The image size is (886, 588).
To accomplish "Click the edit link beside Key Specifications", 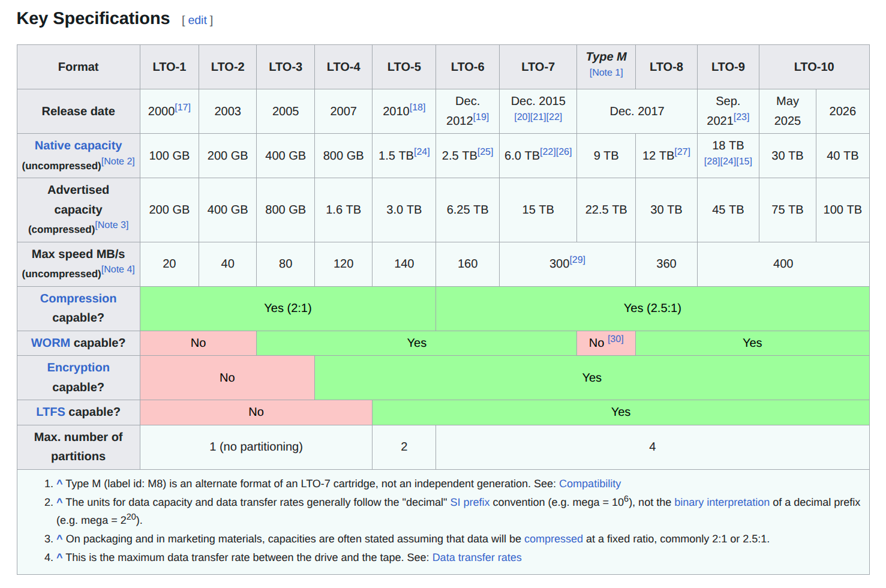I will coord(197,20).
